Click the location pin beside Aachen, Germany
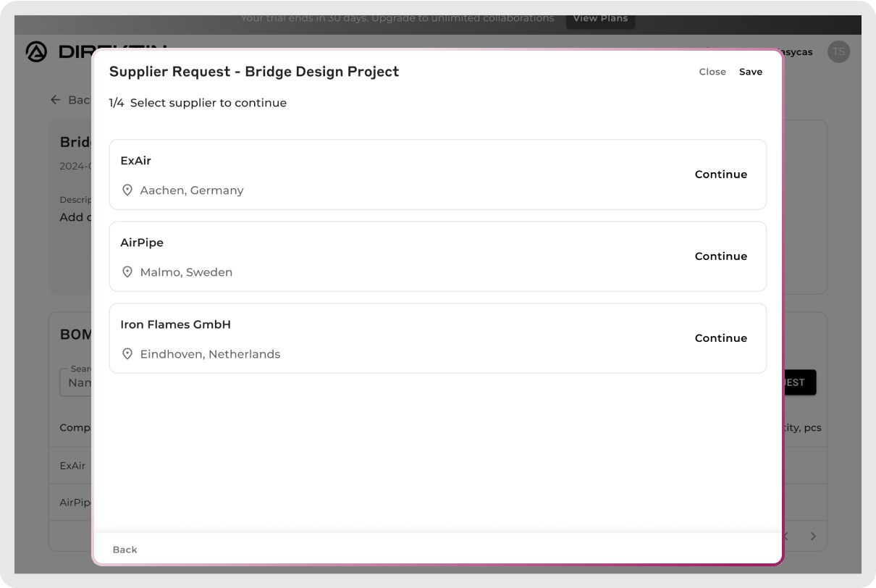Image resolution: width=876 pixels, height=588 pixels. click(127, 190)
